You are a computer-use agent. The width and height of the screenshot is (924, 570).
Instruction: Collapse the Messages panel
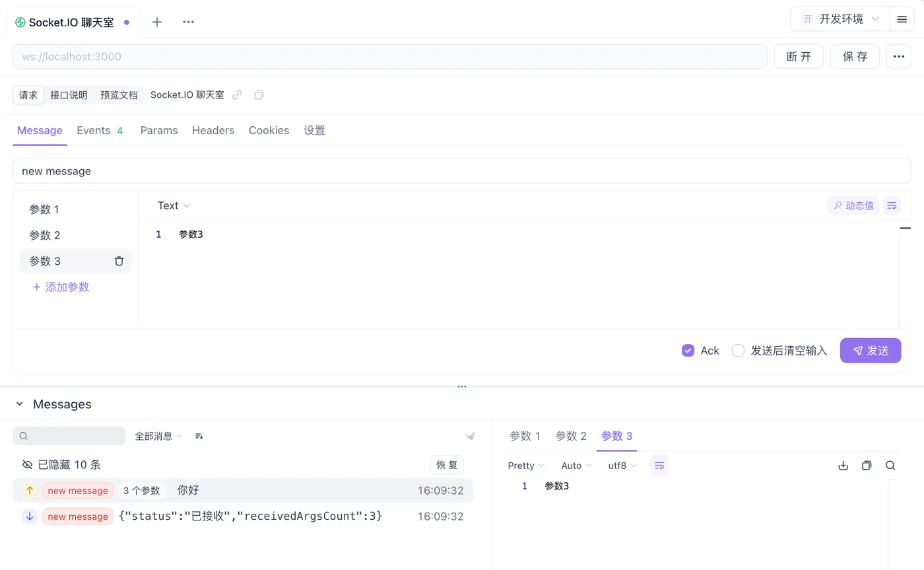pyautogui.click(x=19, y=404)
